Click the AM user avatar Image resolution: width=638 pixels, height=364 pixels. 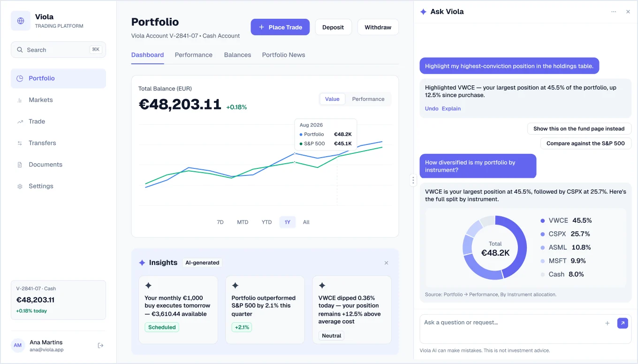point(18,346)
